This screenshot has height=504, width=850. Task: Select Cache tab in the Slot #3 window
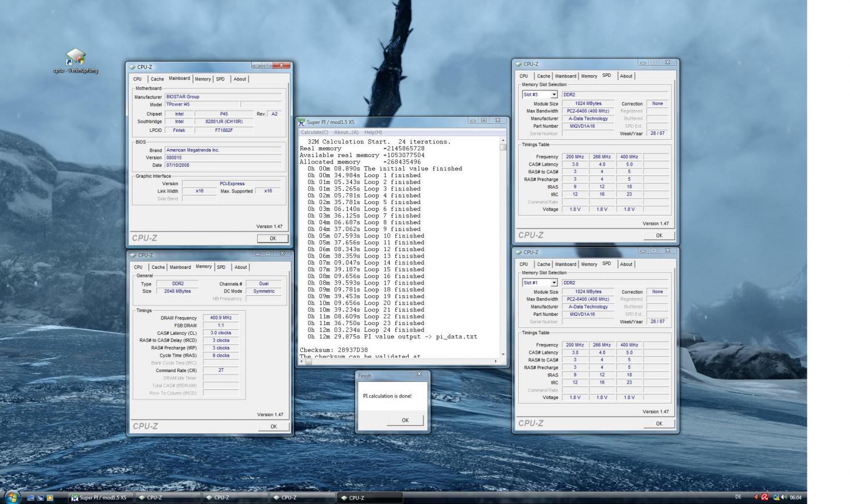click(x=544, y=76)
